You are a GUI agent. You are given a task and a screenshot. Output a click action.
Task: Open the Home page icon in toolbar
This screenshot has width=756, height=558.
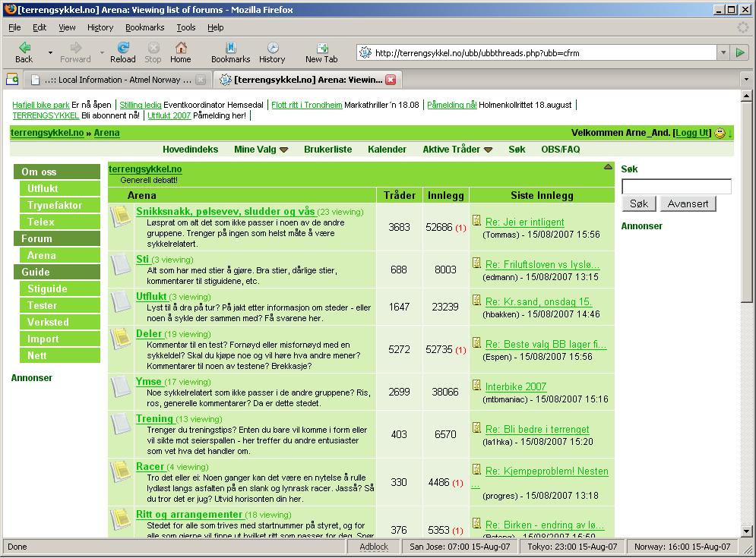181,52
